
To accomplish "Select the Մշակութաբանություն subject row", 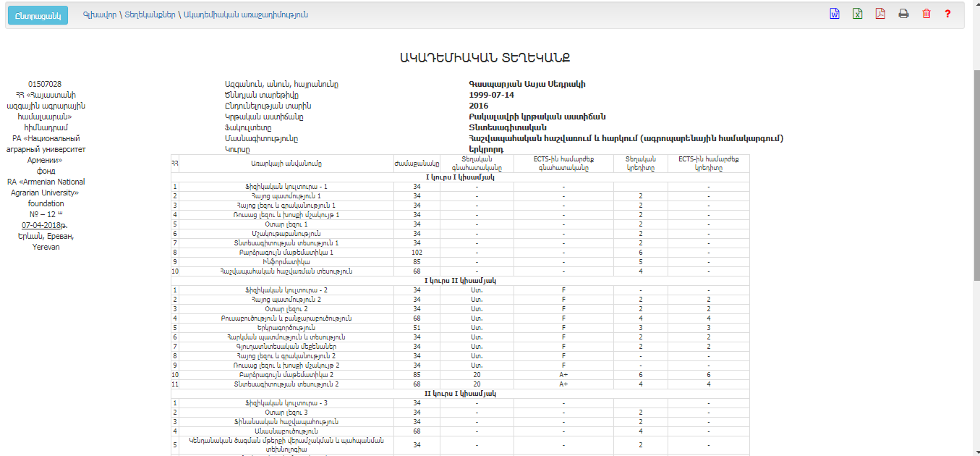I will click(x=286, y=234).
